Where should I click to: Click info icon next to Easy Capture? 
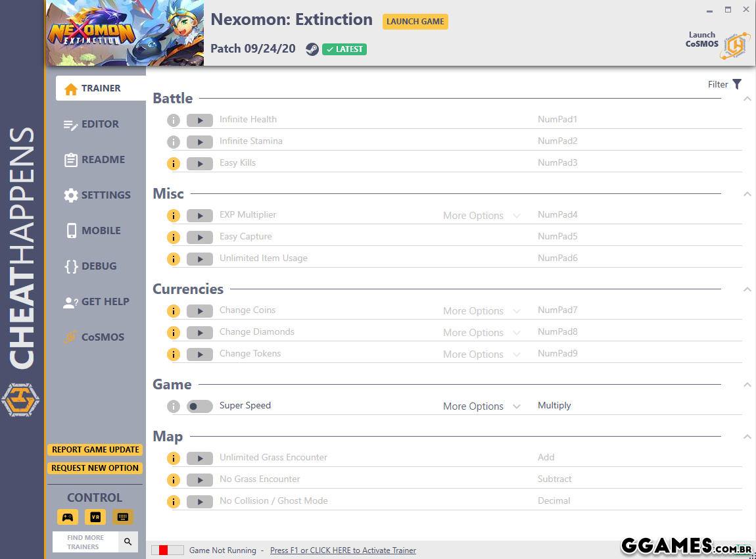pos(173,237)
